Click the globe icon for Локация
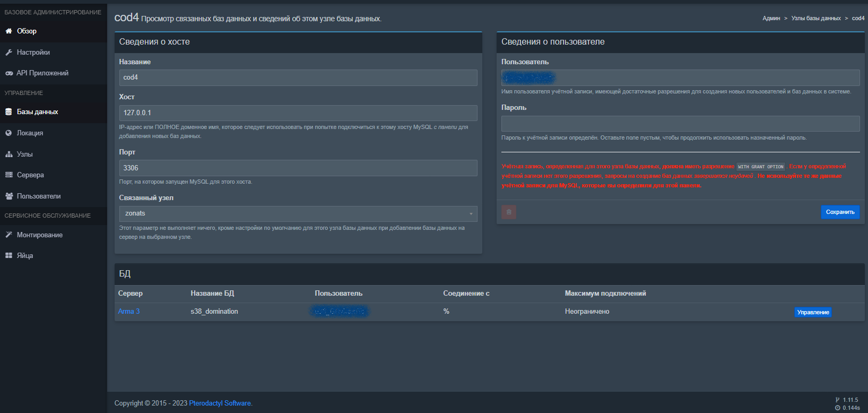 8,133
